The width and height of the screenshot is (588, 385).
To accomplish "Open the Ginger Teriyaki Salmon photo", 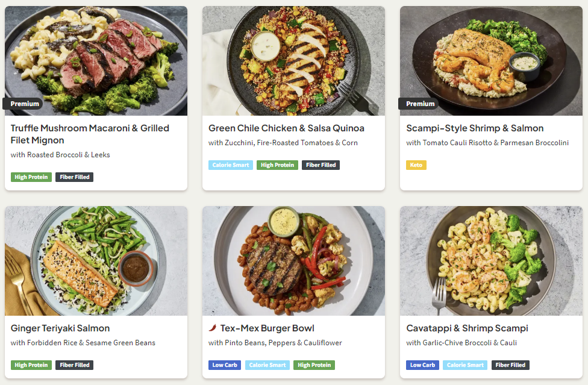I will (x=96, y=260).
